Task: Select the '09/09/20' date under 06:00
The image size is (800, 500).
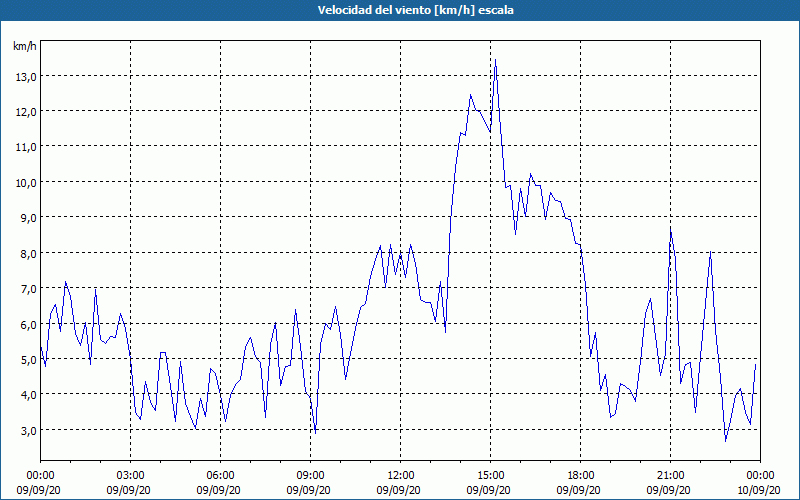Action: coord(219,490)
